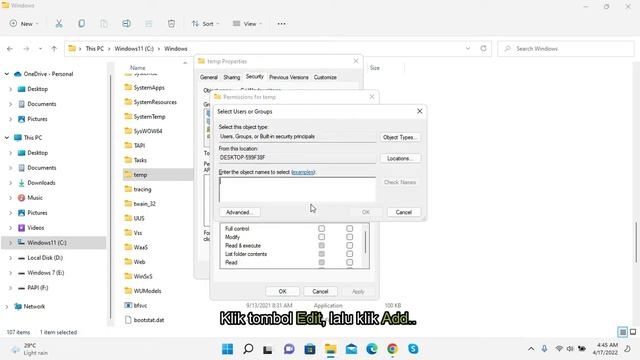Expand Local Disk (D:) in navigation pane
Viewport: 640px width, 360px height.
pyautogui.click(x=11, y=258)
